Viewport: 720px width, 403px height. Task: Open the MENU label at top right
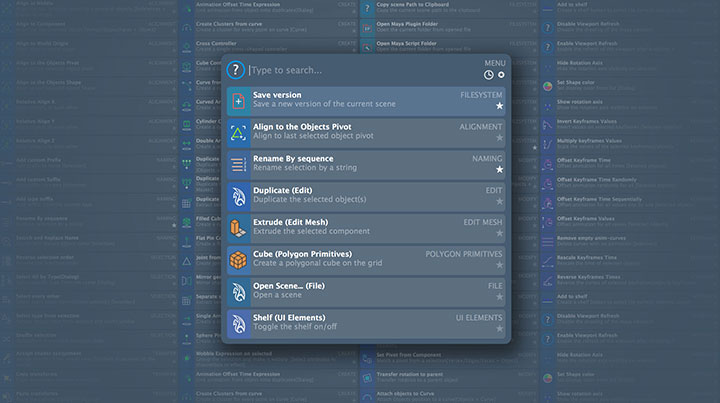495,63
